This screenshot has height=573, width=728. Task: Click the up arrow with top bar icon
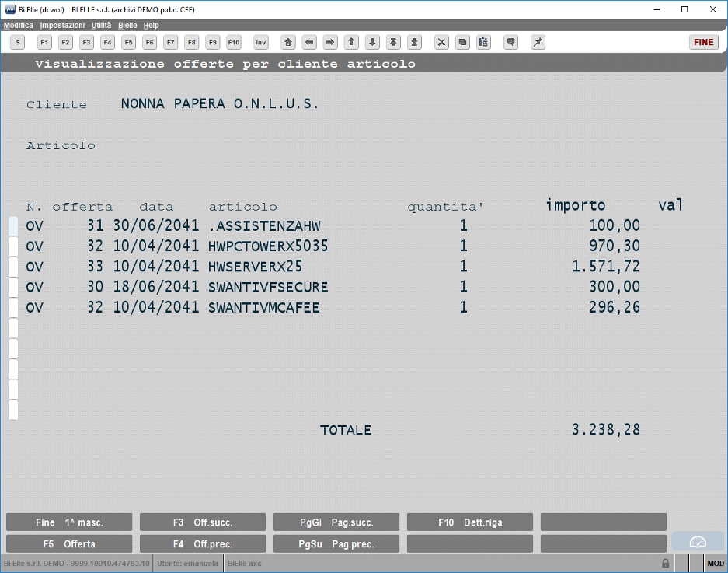point(393,42)
